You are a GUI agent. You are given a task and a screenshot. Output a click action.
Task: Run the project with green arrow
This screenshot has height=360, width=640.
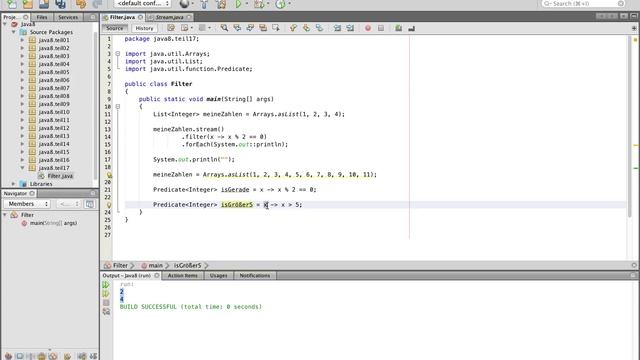click(238, 4)
